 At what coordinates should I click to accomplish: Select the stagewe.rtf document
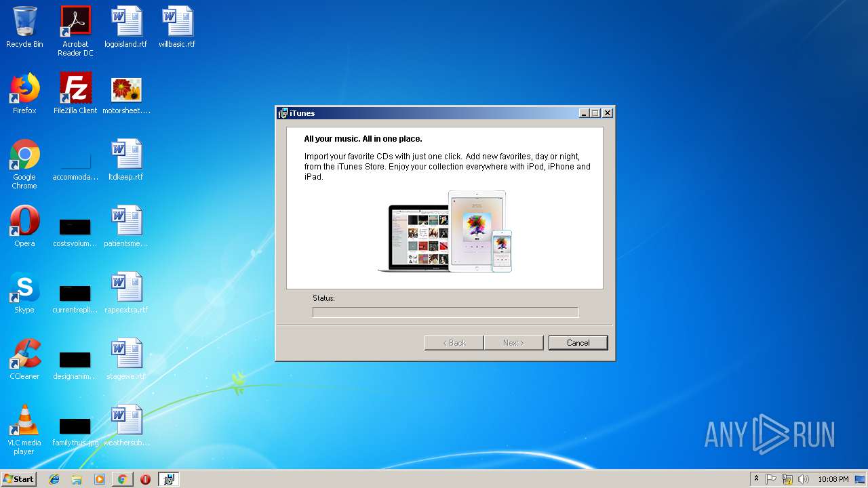126,359
